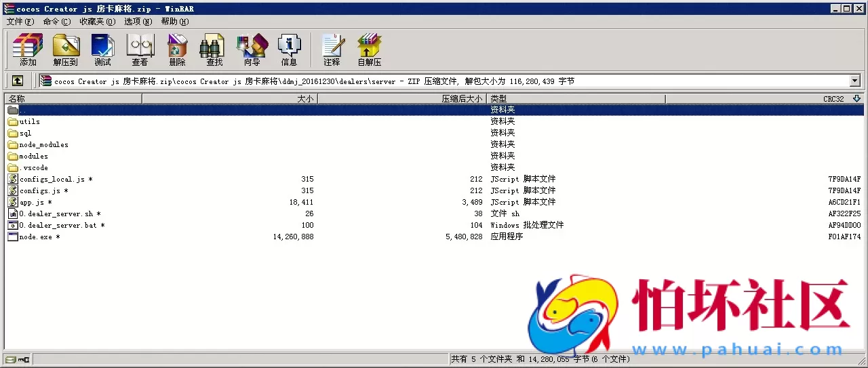
Task: Open the Help (帮助) menu
Action: [x=175, y=22]
